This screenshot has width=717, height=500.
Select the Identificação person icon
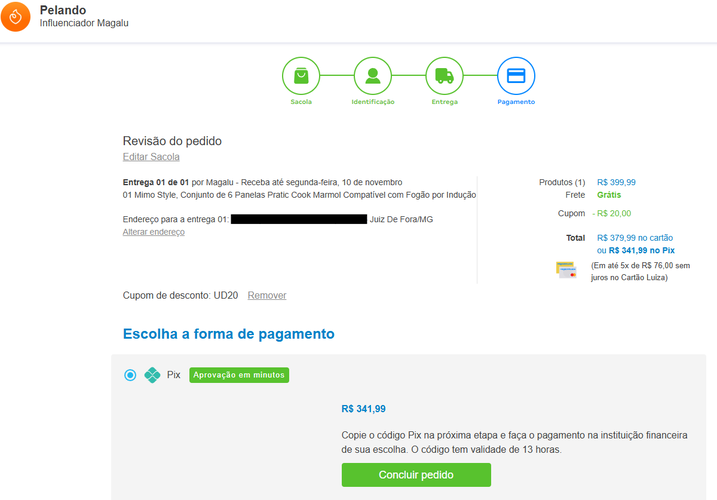[x=373, y=76]
